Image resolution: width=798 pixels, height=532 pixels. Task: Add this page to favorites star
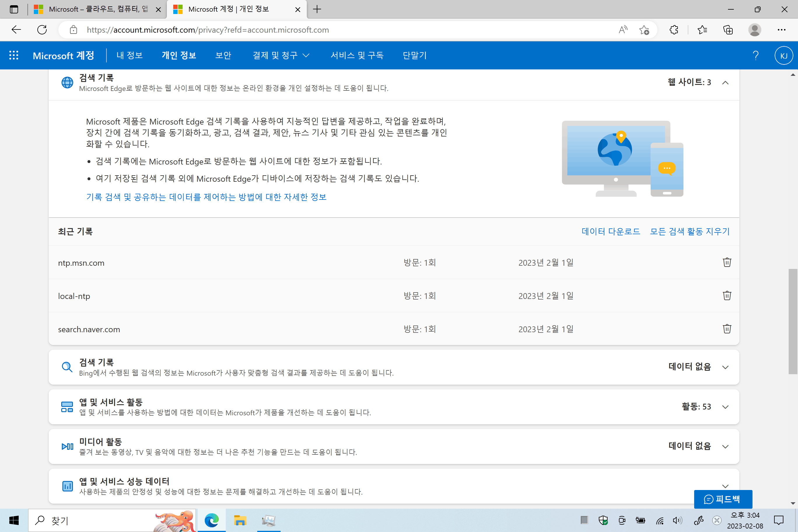(644, 30)
